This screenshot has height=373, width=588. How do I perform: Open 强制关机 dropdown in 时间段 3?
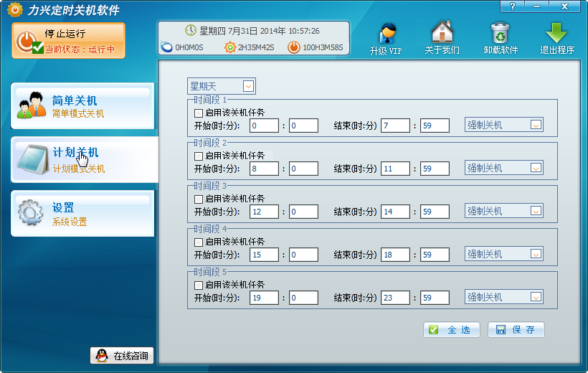click(504, 212)
